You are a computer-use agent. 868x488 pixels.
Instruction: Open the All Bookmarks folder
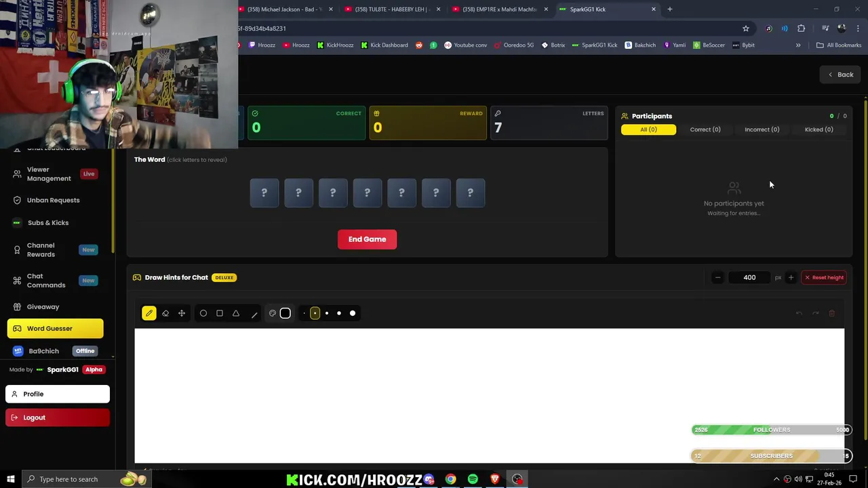tap(839, 45)
